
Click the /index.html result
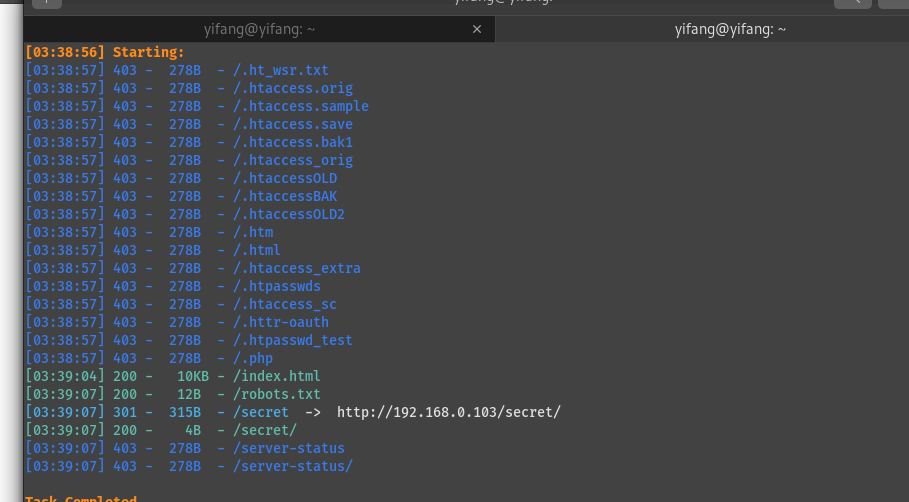coord(277,376)
